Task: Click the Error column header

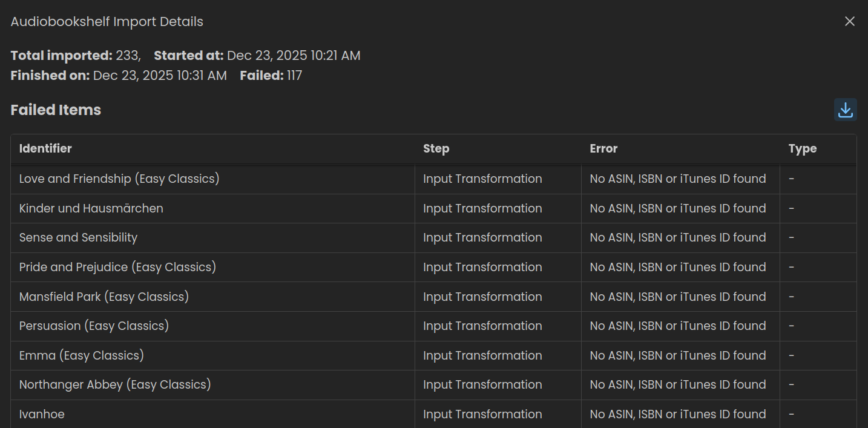Action: tap(603, 149)
